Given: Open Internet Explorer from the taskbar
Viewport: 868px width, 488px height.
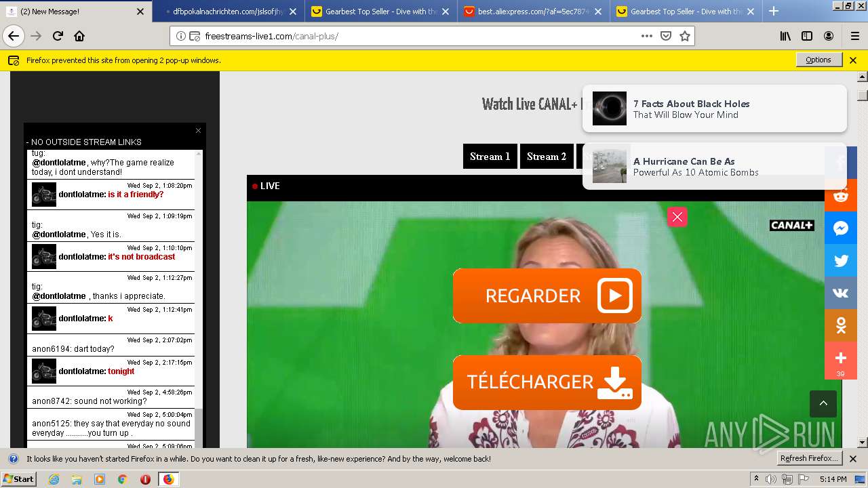Looking at the screenshot, I should pos(54,479).
